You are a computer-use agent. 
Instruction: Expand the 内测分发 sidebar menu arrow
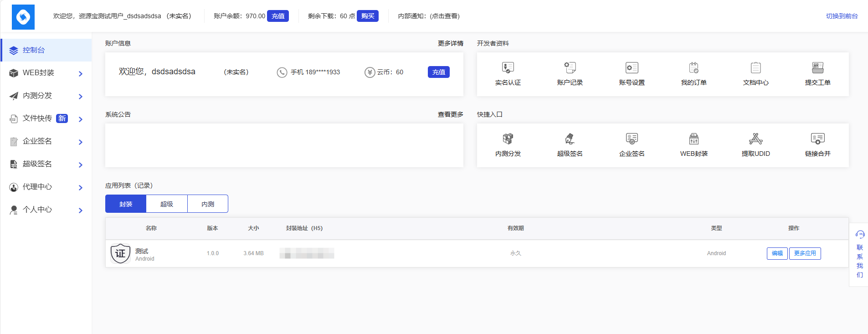click(x=81, y=97)
